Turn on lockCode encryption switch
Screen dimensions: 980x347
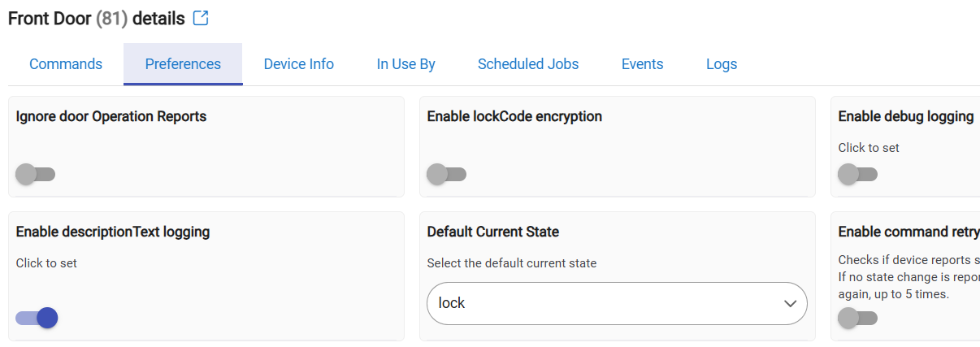point(447,174)
